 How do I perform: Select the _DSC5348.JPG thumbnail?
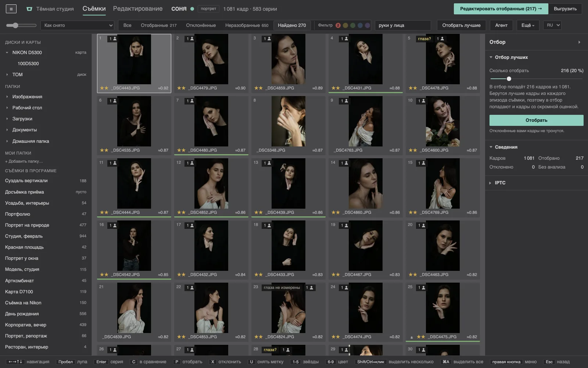(288, 125)
